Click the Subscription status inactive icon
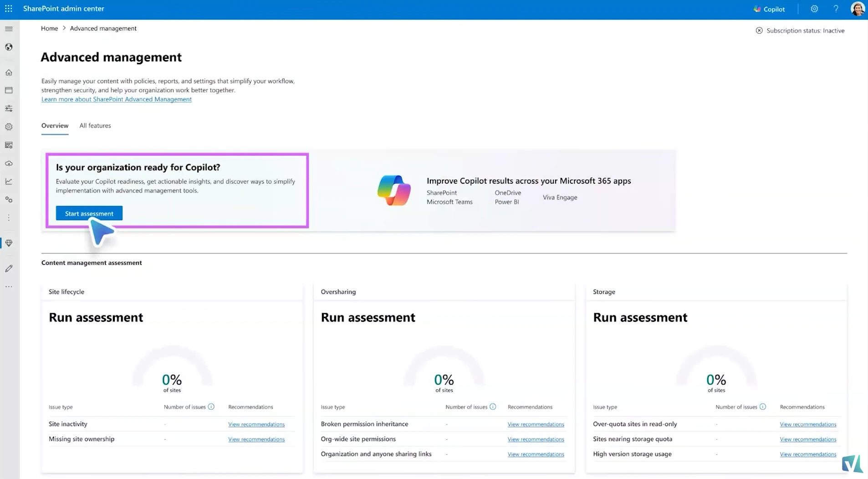 759,31
